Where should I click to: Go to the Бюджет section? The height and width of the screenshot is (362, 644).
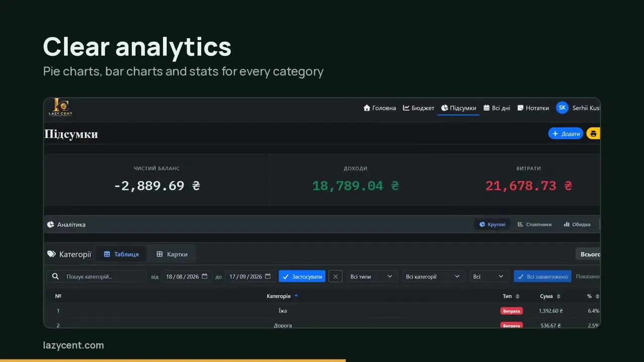pos(419,108)
